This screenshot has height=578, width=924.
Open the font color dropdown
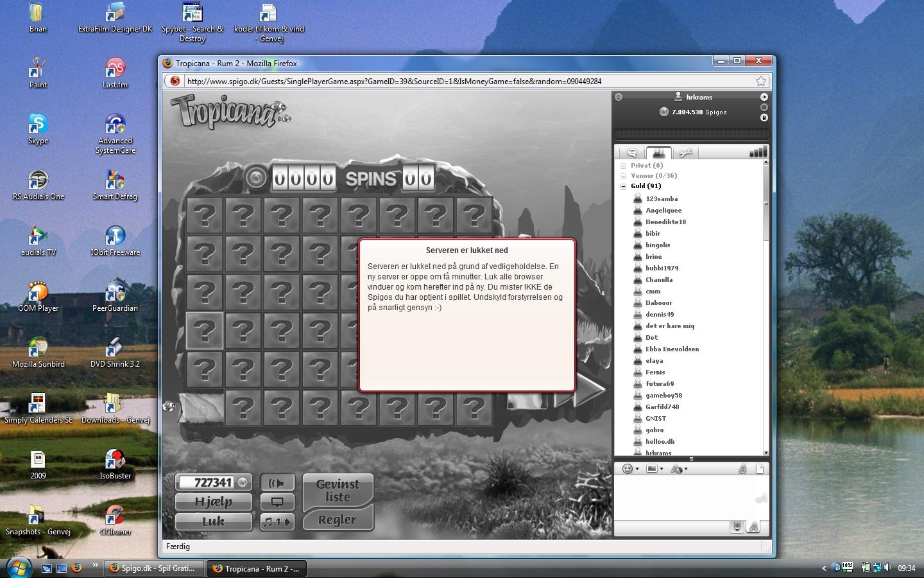coord(678,469)
